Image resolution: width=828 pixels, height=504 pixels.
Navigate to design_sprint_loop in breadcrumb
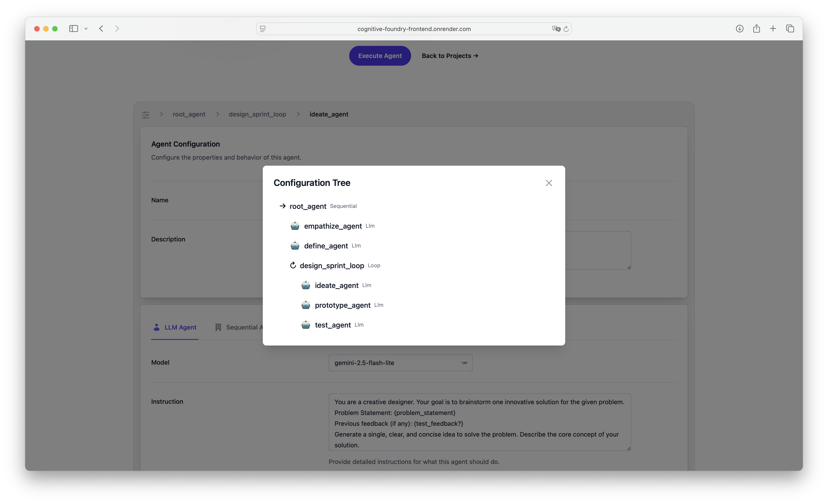tap(257, 114)
